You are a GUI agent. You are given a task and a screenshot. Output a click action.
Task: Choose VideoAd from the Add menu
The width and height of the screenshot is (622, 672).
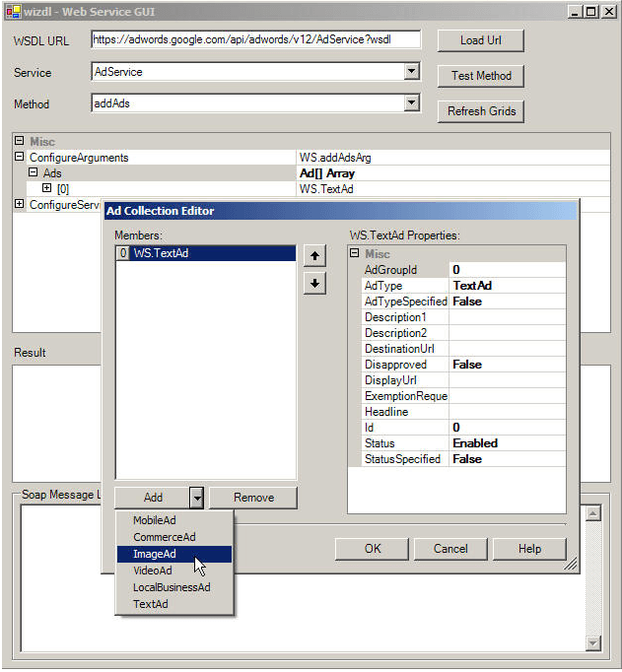pyautogui.click(x=174, y=571)
